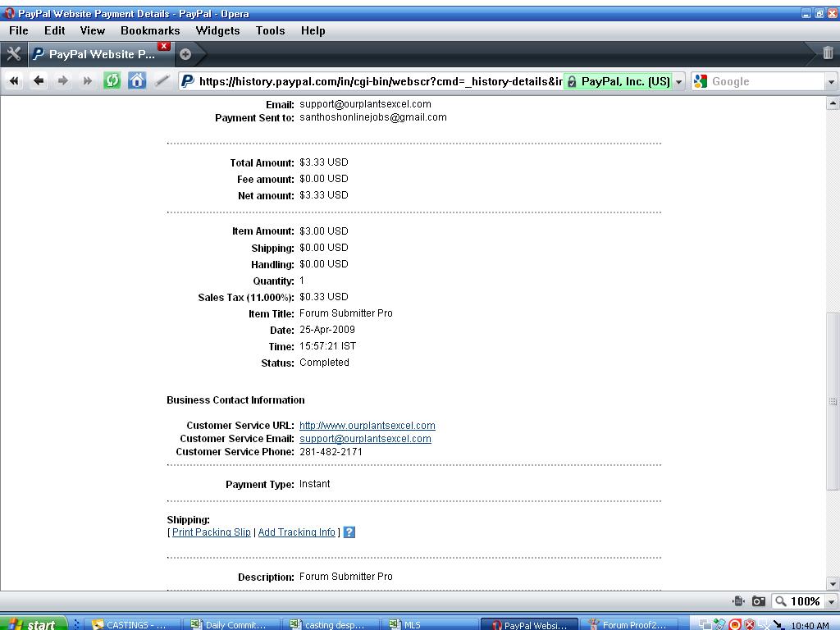This screenshot has height=630, width=840.
Task: Go back with the Back arrow
Action: coord(39,81)
